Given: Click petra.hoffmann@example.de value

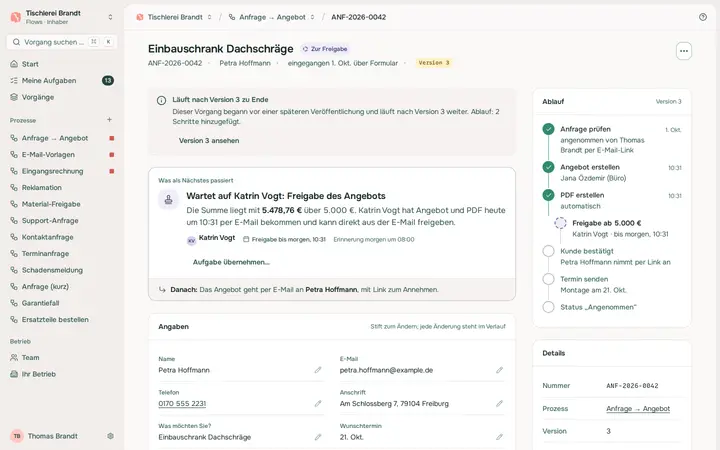Looking at the screenshot, I should coord(386,370).
